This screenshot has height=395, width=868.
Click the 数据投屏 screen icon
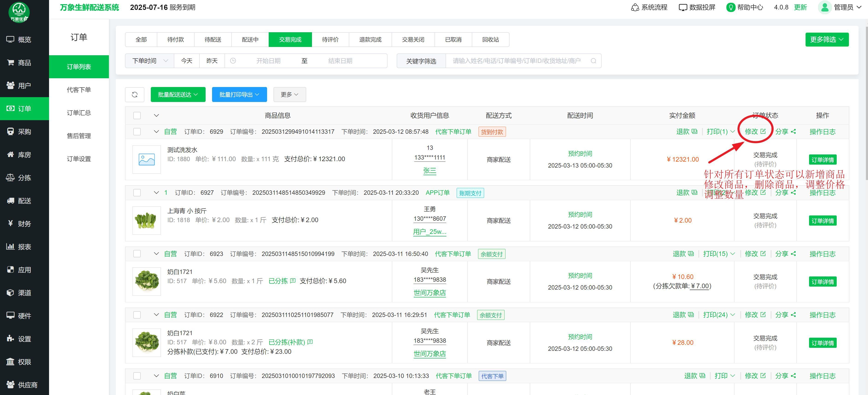(x=683, y=7)
